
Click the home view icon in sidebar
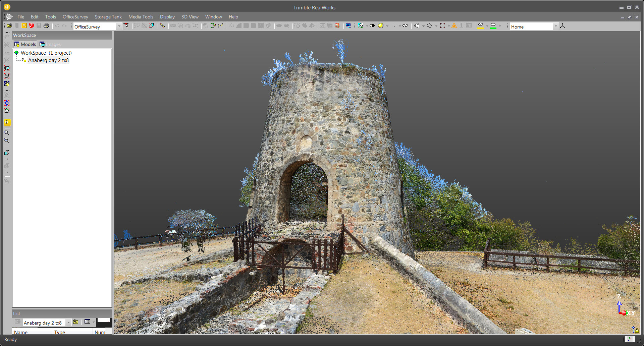point(7,111)
